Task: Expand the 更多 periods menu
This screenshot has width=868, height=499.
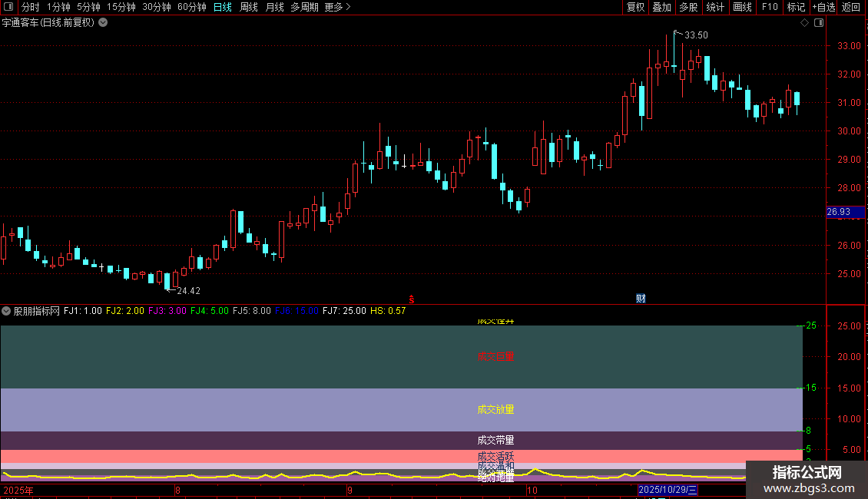Action: [x=337, y=7]
